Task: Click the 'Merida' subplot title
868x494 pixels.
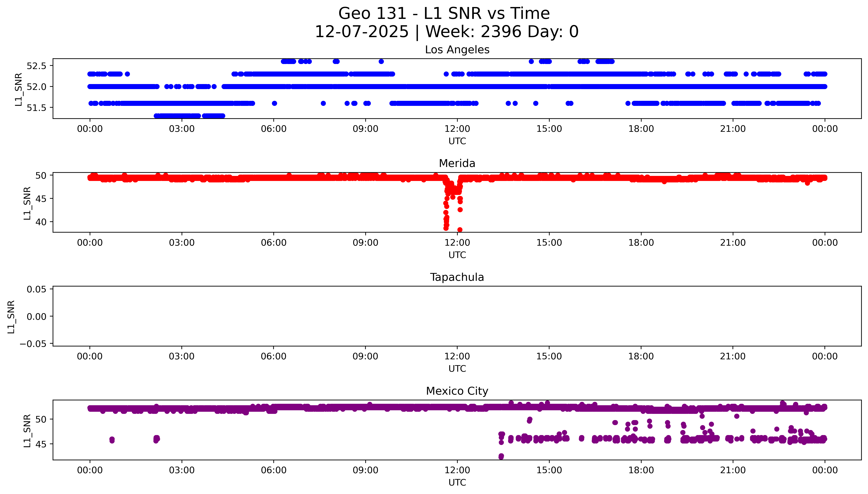Action: (457, 164)
